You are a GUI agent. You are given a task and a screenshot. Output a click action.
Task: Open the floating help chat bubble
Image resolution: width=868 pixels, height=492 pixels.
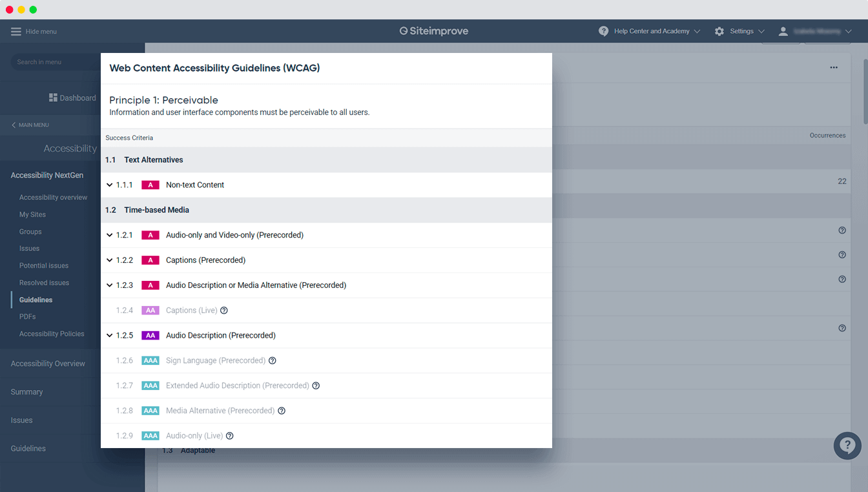(847, 446)
